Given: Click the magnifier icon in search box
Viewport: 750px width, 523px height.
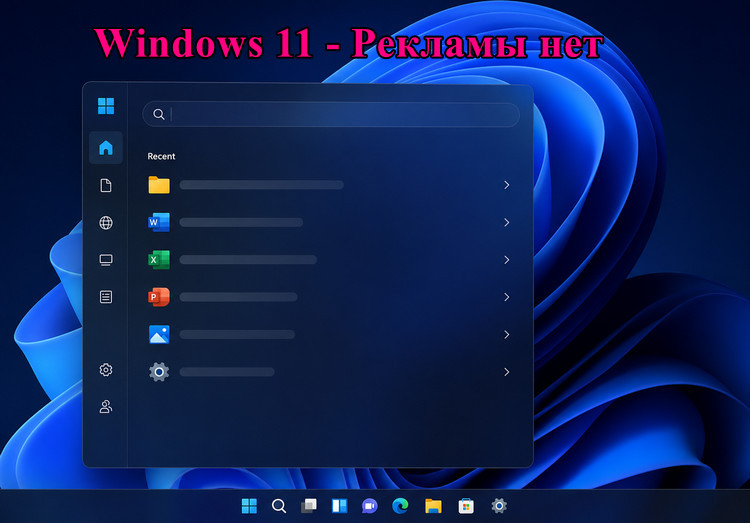Looking at the screenshot, I should coord(158,114).
